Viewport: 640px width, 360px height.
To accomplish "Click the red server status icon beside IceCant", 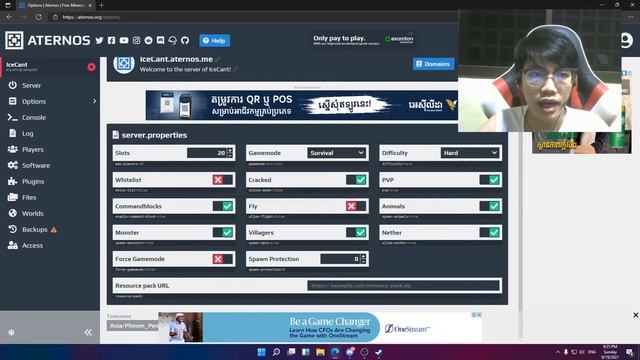I will pos(91,67).
